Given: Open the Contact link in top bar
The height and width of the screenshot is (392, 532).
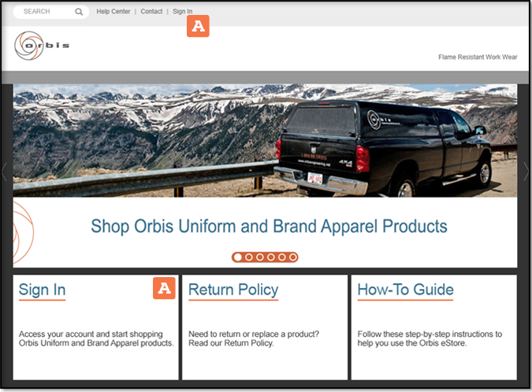Looking at the screenshot, I should (x=151, y=12).
